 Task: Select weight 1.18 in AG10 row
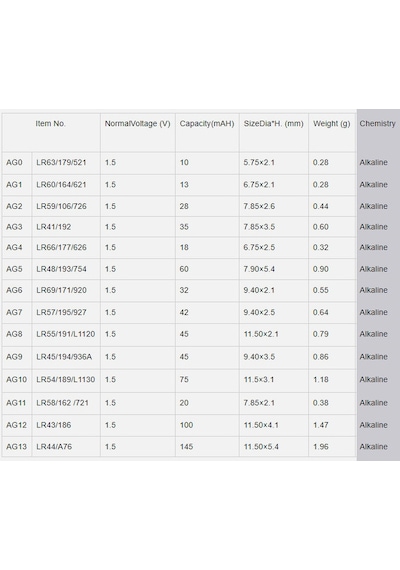pyautogui.click(x=321, y=380)
